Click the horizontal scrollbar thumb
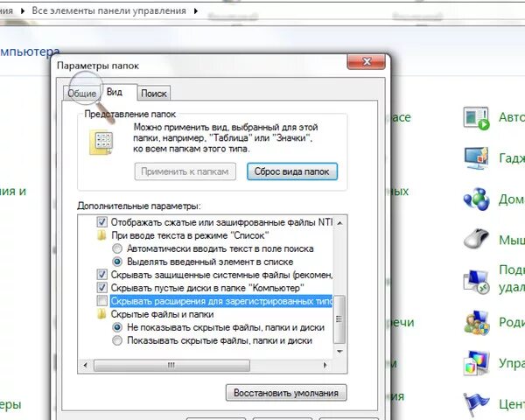This screenshot has width=525, height=420. (171, 365)
